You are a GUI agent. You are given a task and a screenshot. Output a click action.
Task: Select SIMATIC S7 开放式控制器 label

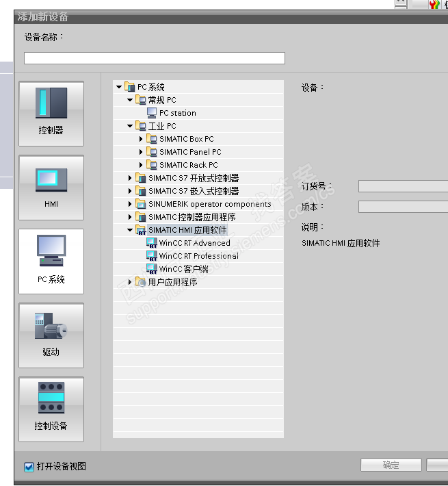(194, 178)
